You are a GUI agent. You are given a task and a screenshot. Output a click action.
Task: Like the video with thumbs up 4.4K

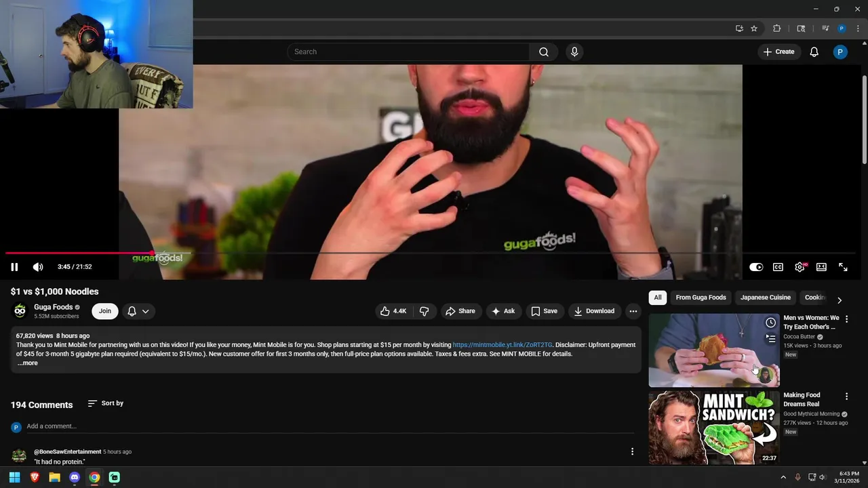pyautogui.click(x=393, y=311)
